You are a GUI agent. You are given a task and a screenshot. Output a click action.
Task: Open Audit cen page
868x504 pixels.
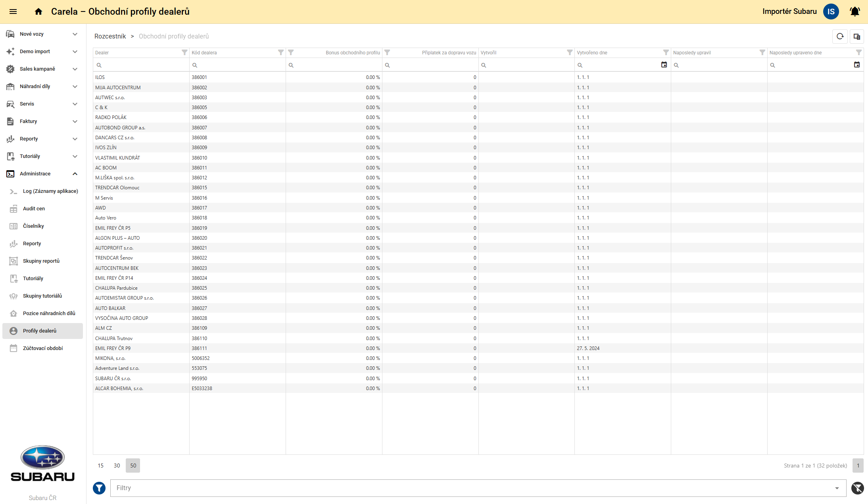pyautogui.click(x=42, y=209)
